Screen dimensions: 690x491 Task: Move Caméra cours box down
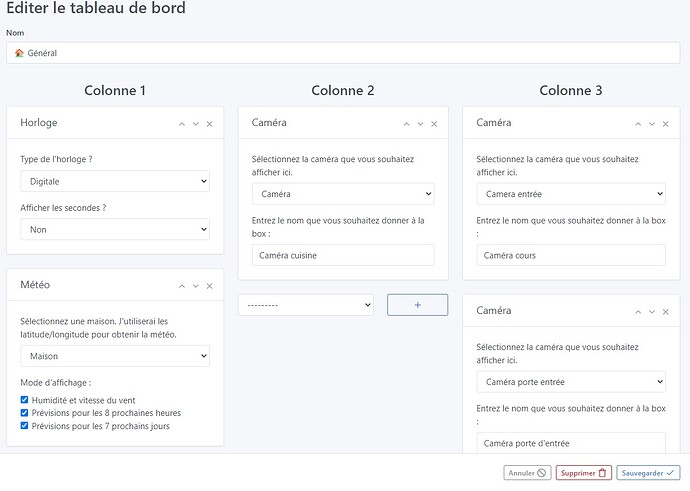coord(652,124)
